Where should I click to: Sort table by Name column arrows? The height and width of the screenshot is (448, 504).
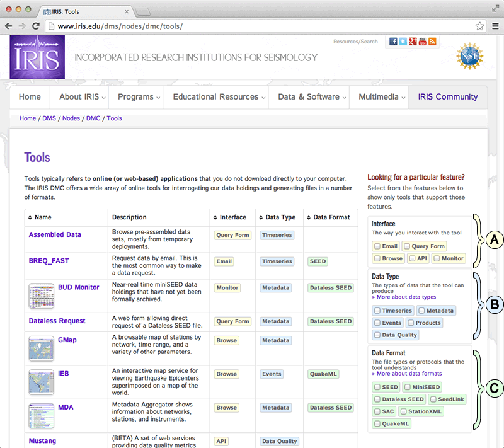[30, 217]
